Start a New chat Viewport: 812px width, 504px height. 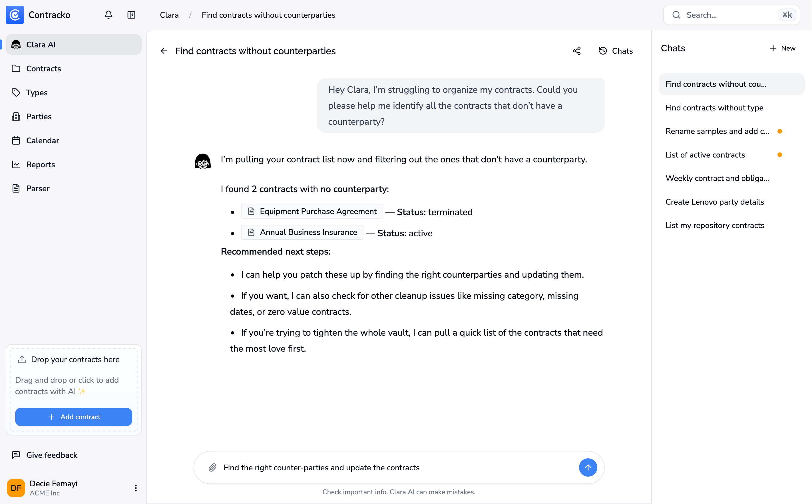coord(782,48)
